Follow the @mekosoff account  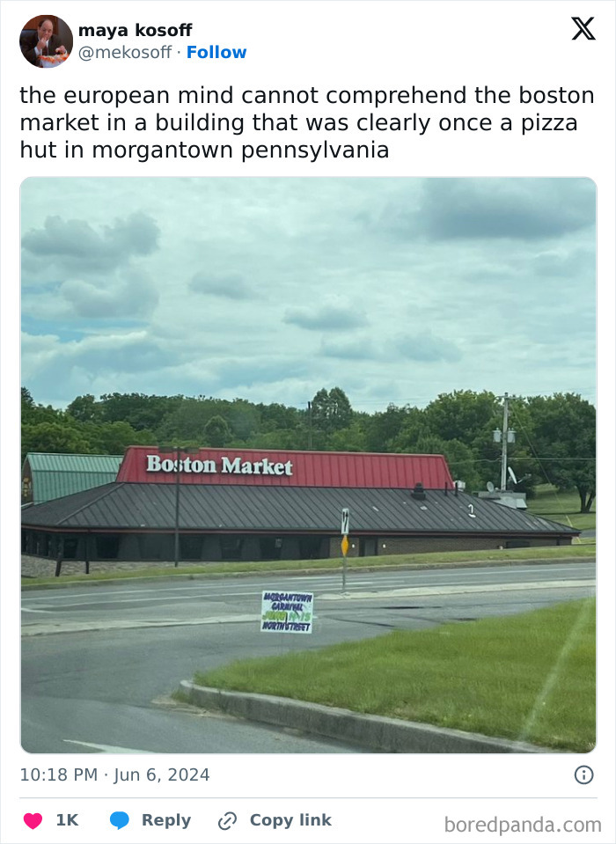point(216,52)
